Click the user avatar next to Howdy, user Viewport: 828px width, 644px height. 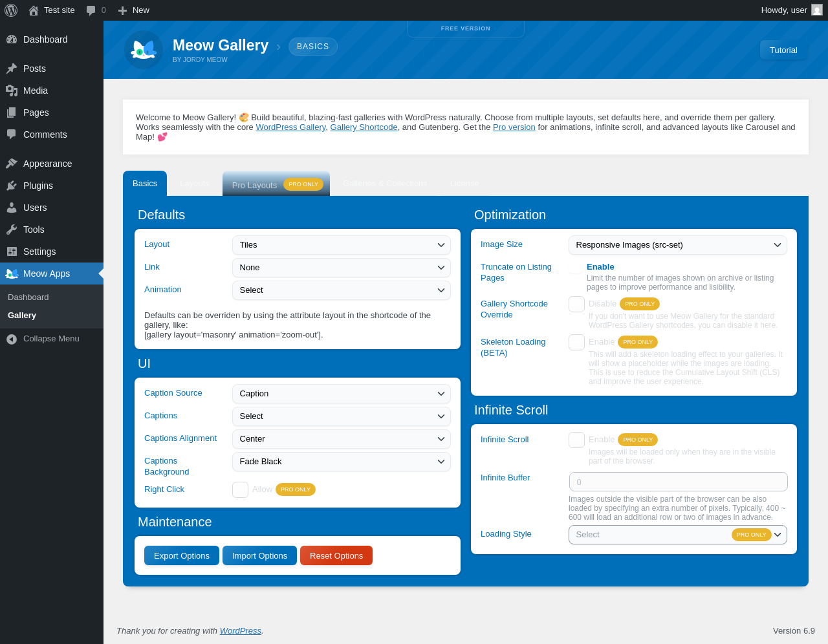pos(817,10)
